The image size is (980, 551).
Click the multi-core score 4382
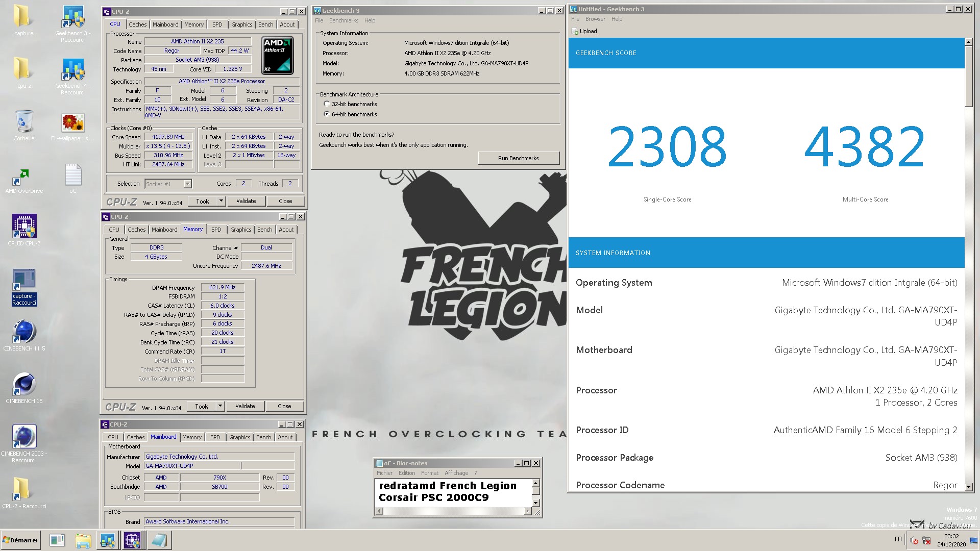(x=865, y=147)
